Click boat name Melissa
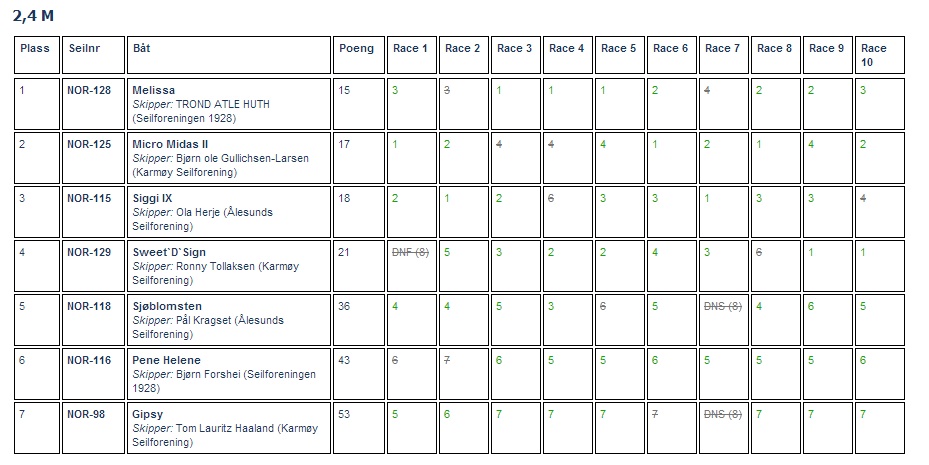The height and width of the screenshot is (465, 929). click(153, 90)
